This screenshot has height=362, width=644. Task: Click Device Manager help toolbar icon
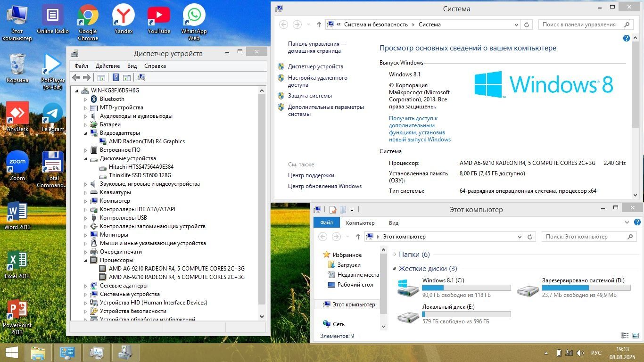click(x=116, y=78)
